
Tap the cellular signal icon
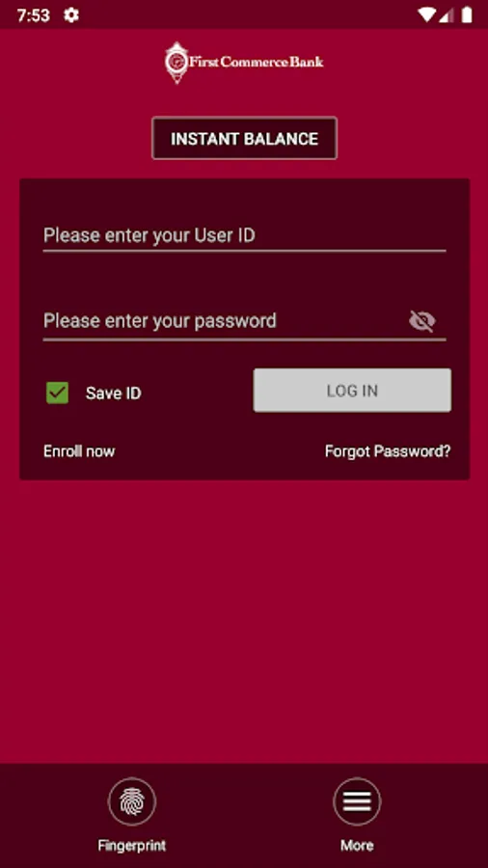pyautogui.click(x=447, y=14)
